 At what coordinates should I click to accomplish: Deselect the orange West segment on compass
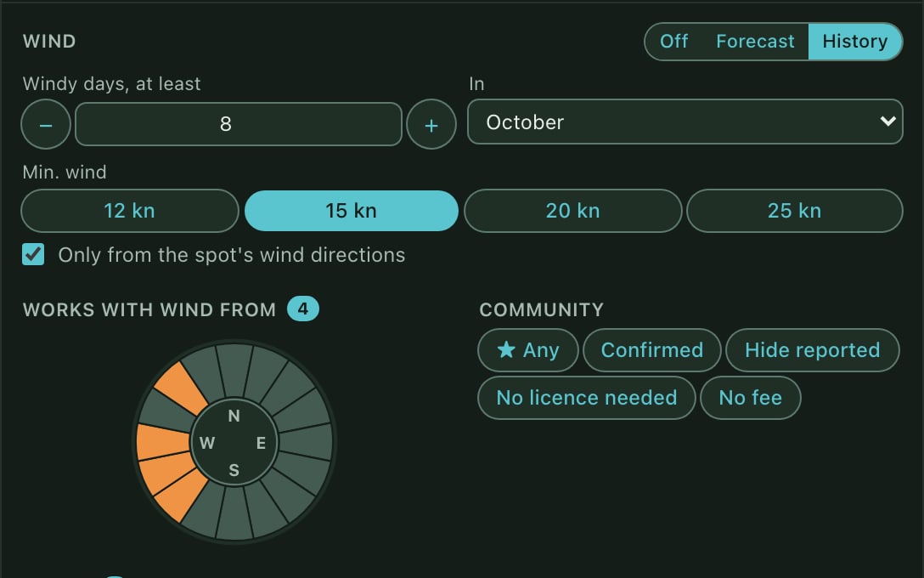[x=163, y=442]
